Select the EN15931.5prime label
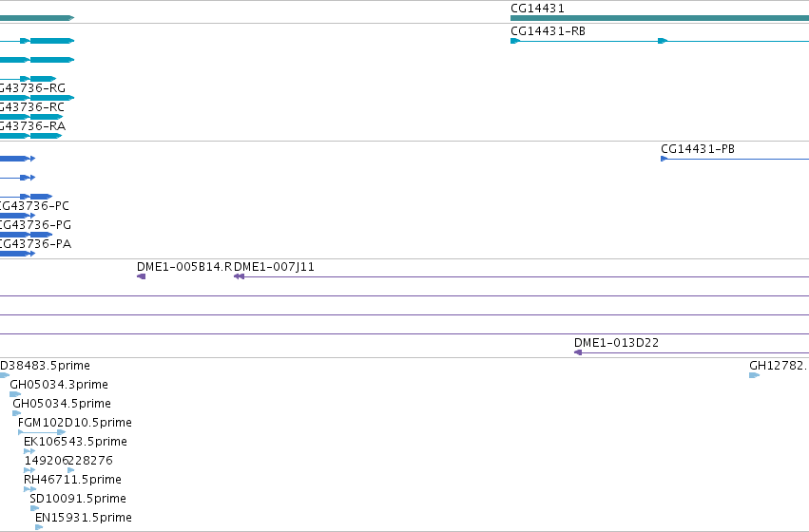 tap(83, 518)
